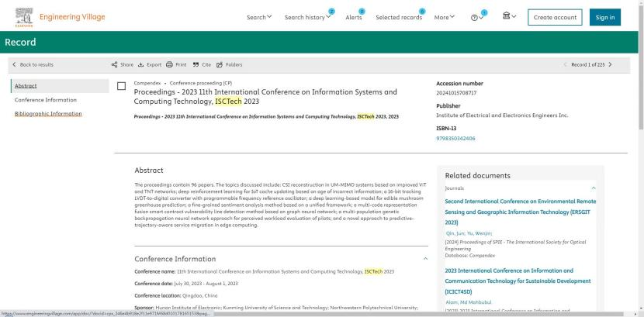The image size is (644, 317).
Task: Open the institution building menu
Action: 509,16
